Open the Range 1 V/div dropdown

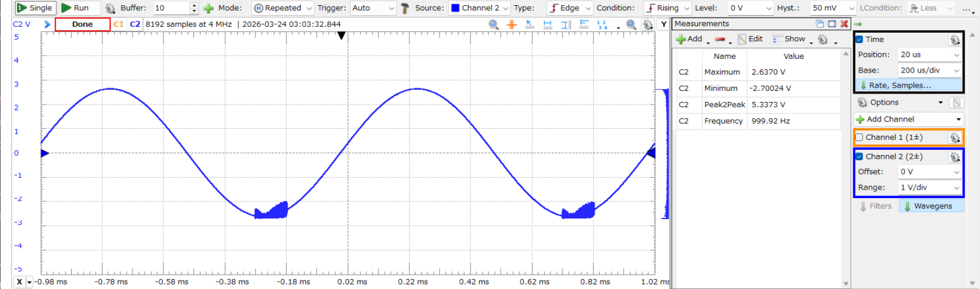930,188
